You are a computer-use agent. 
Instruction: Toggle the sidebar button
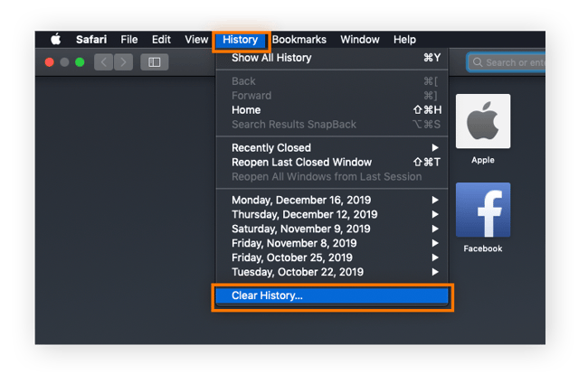click(154, 62)
